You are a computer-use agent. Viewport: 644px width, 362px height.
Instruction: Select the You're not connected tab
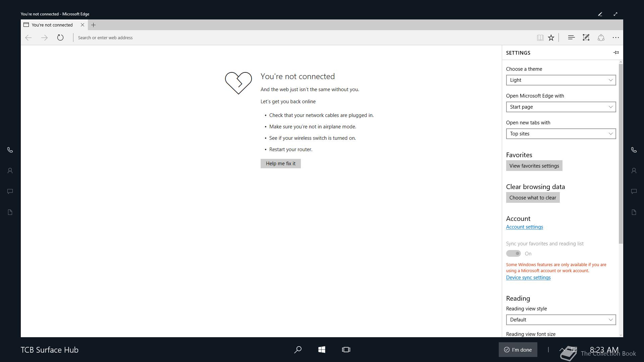(x=54, y=25)
